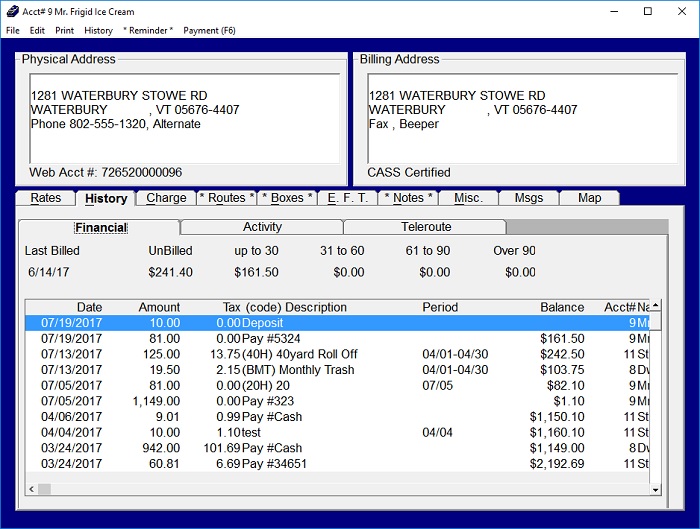Click the Reminder menu item
This screenshot has width=700, height=529.
coord(148,31)
